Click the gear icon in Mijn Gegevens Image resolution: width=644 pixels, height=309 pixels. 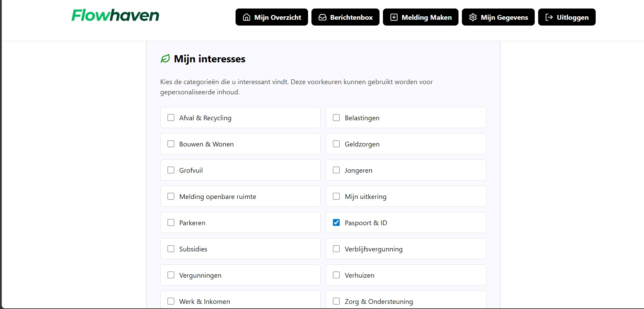472,17
